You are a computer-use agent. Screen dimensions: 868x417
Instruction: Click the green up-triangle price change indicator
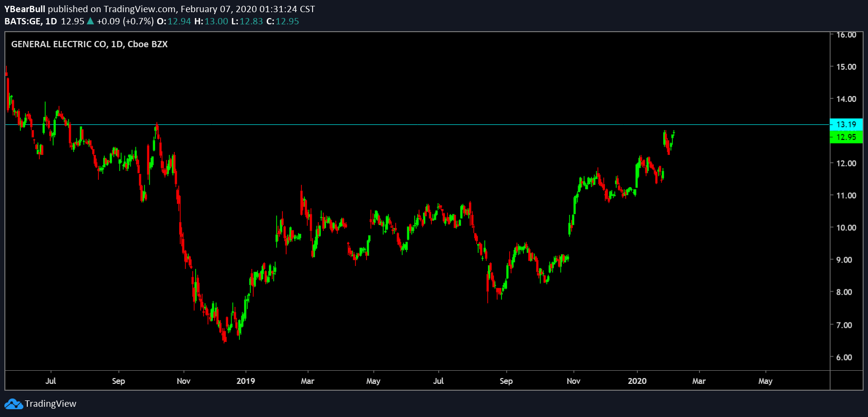point(90,21)
